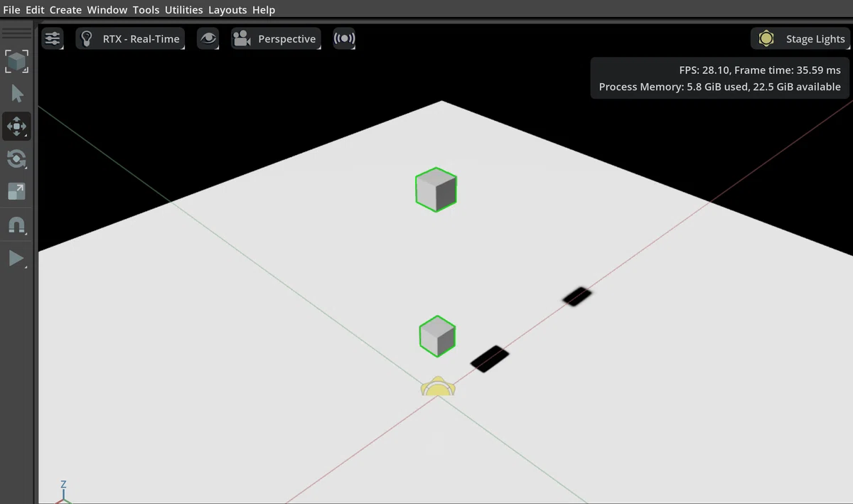Activate the Move tool
The width and height of the screenshot is (853, 504).
pyautogui.click(x=16, y=126)
